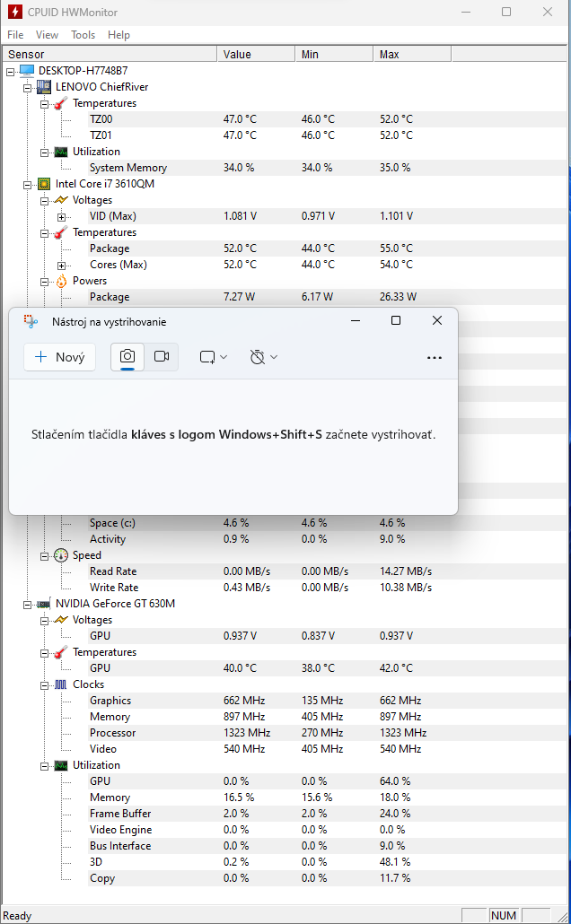This screenshot has height=924, width=571.
Task: Click the Utilization graph icon under NVIDIA GeForce
Action: click(x=61, y=765)
